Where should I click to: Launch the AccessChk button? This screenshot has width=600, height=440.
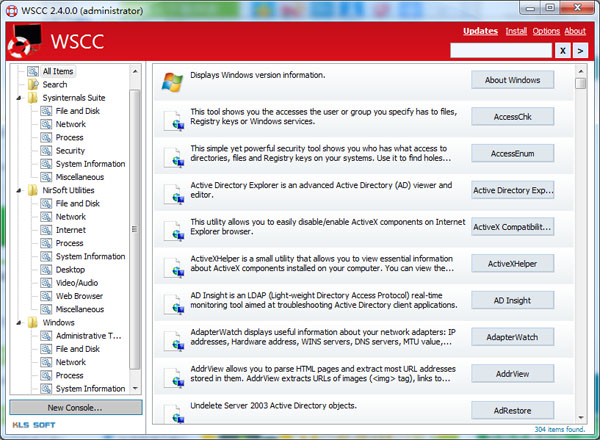[x=512, y=117]
